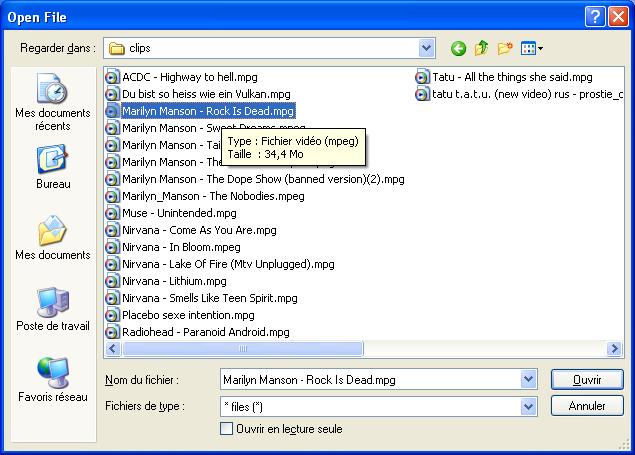Click icon of tatu t.a.t.u. (new video) file
Screen dimensions: 635x455
(422, 94)
